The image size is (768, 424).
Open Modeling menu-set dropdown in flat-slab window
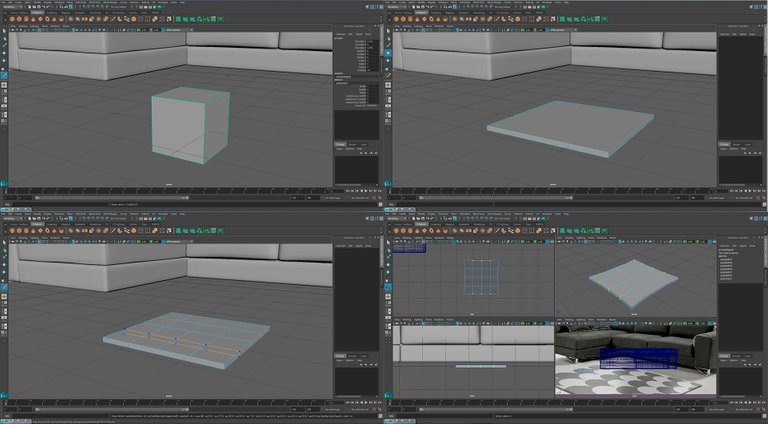click(397, 7)
